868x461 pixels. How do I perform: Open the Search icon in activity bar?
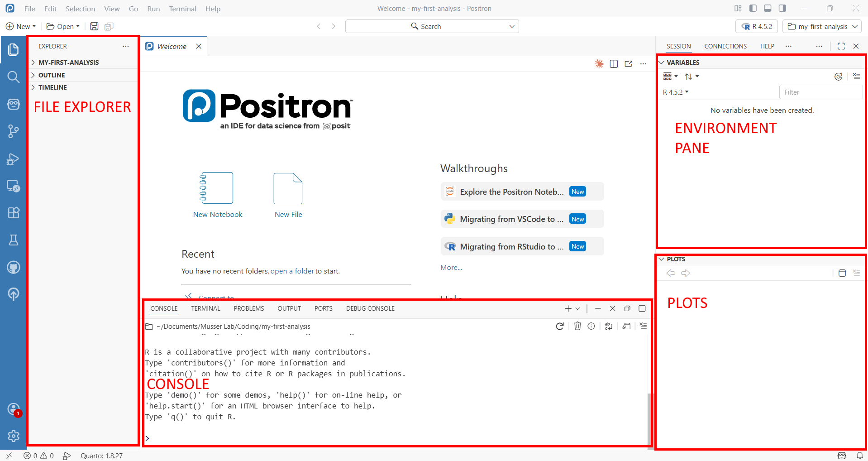click(x=14, y=77)
